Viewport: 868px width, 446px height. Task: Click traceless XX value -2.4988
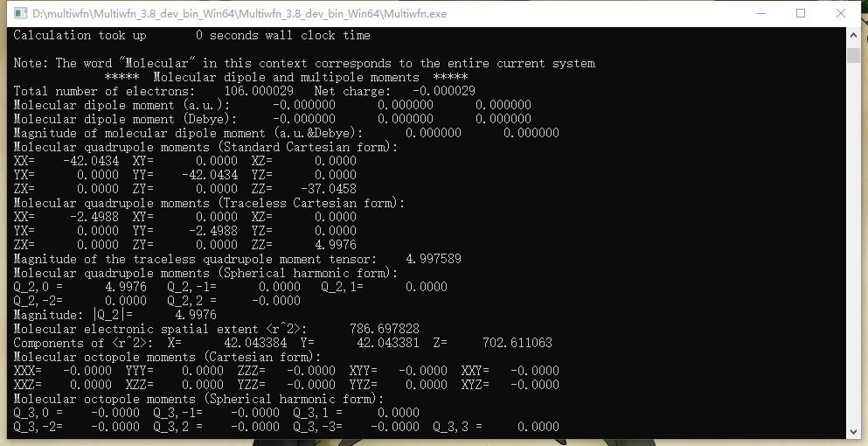[x=94, y=217]
